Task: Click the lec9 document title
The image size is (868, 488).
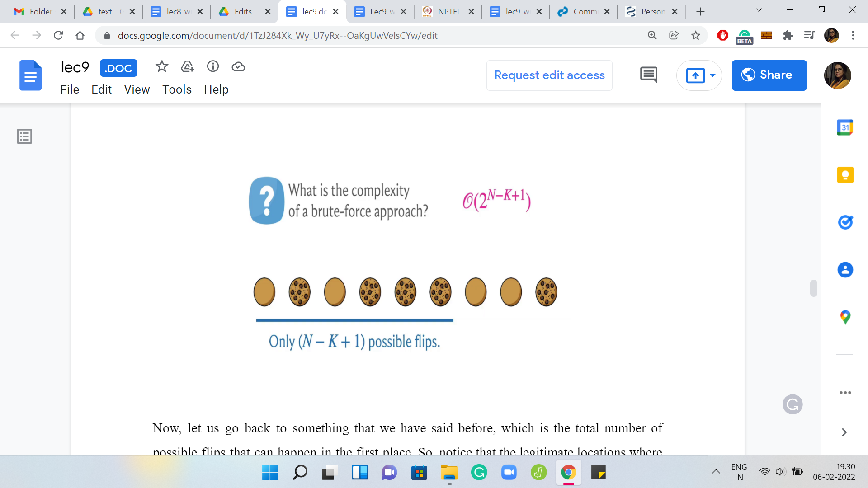Action: click(75, 67)
